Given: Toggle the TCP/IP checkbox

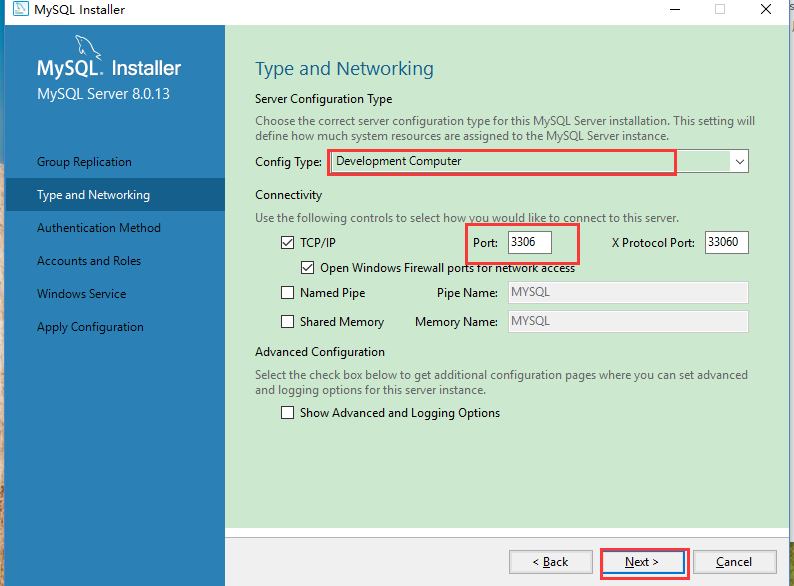Looking at the screenshot, I should click(x=287, y=243).
